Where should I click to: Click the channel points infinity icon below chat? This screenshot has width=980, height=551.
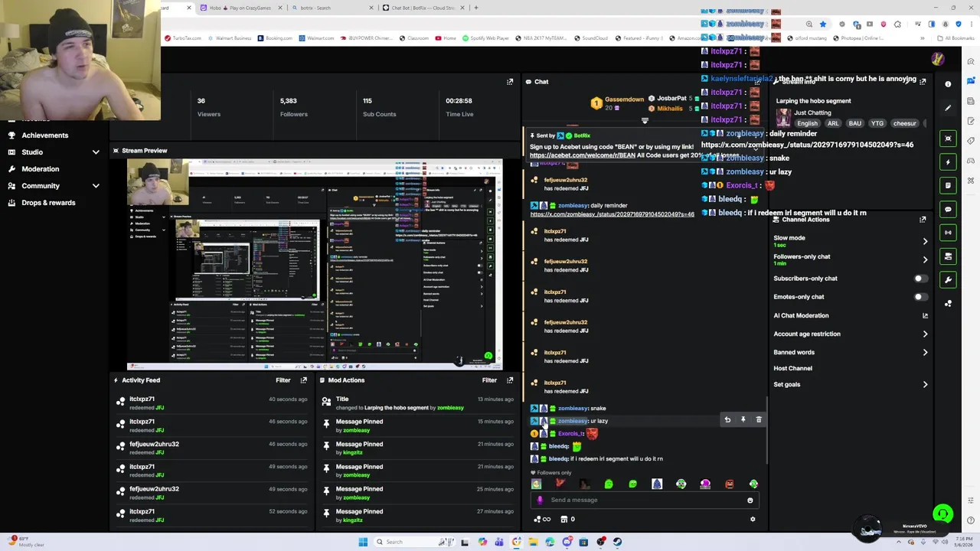(x=542, y=519)
